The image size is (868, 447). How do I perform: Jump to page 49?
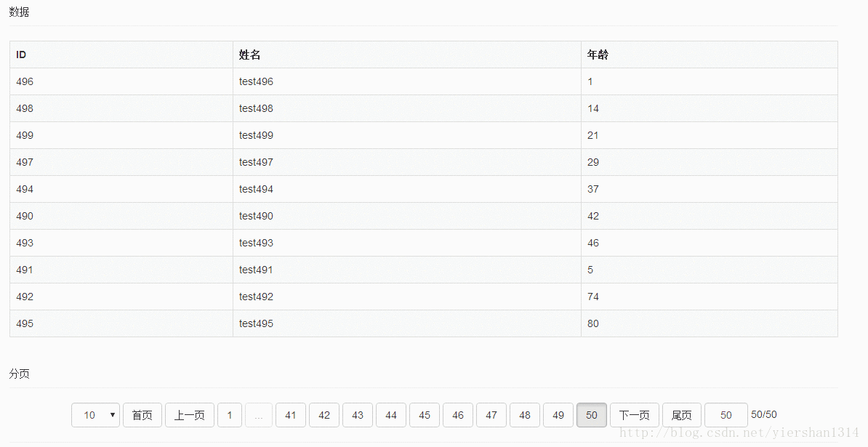click(558, 415)
